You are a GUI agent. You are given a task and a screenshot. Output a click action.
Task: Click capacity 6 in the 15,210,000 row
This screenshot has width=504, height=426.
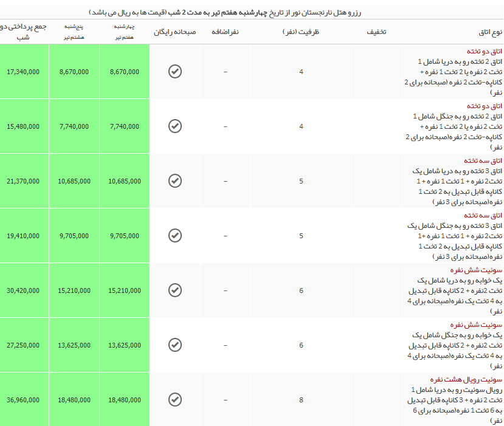[x=301, y=290]
